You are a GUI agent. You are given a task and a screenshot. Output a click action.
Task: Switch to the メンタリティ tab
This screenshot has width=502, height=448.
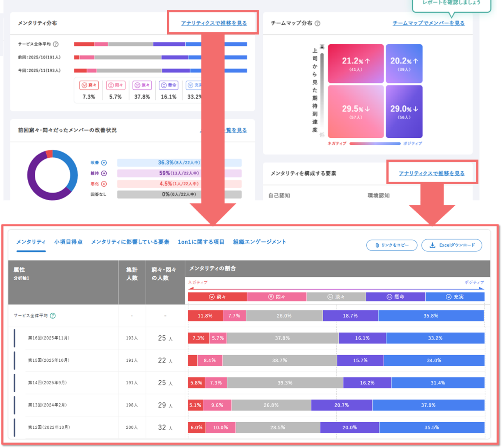pos(31,242)
